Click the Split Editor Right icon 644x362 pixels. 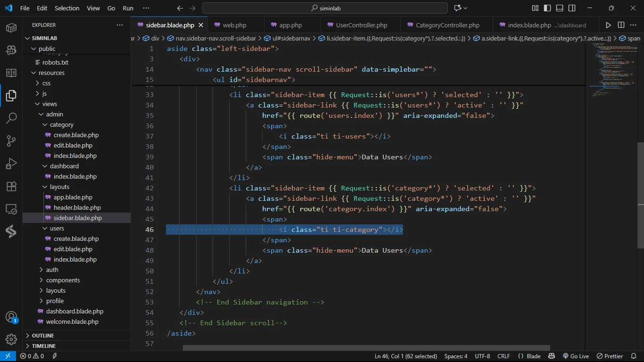click(621, 25)
